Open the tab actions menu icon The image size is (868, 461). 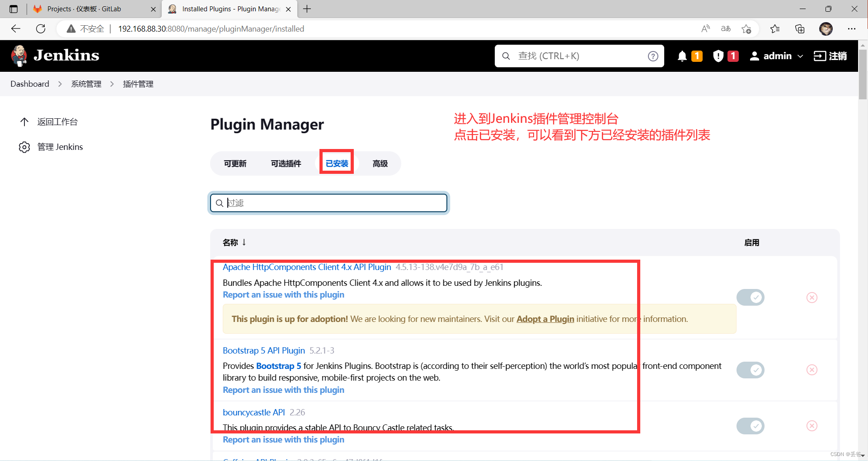coord(14,9)
